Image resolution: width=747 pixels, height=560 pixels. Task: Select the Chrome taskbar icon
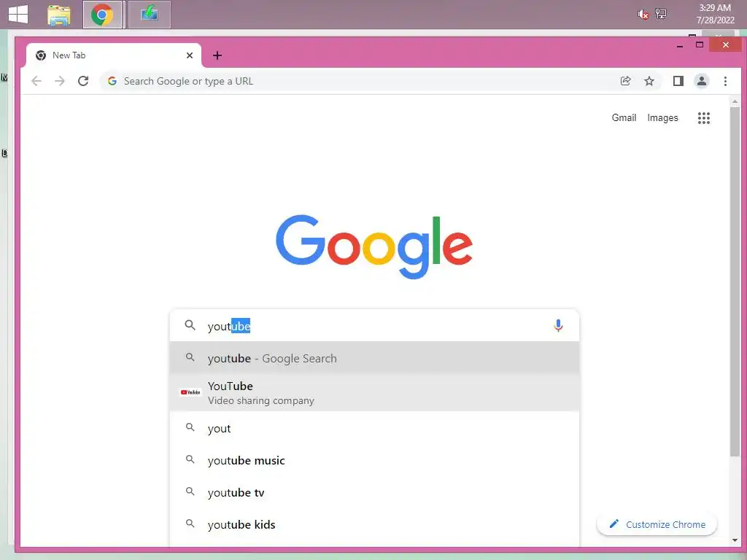pyautogui.click(x=102, y=15)
